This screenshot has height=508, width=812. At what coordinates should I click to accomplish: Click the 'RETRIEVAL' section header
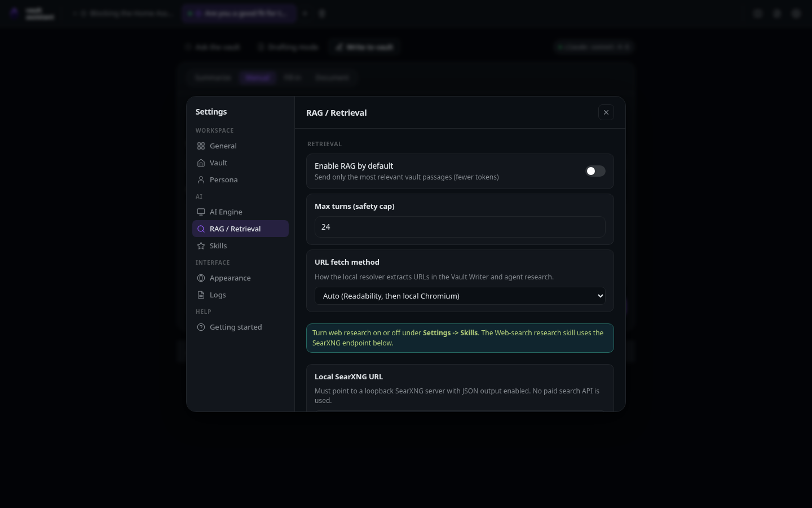click(325, 144)
